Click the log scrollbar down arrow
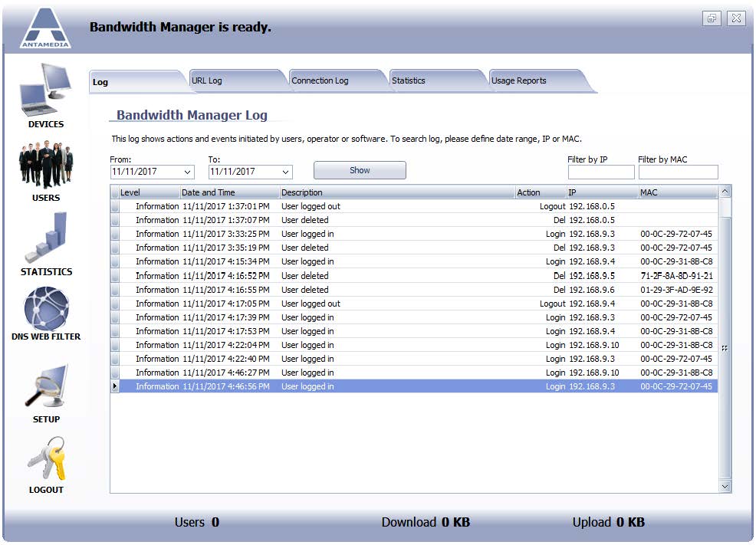Screen dimensions: 756x545 point(725,486)
